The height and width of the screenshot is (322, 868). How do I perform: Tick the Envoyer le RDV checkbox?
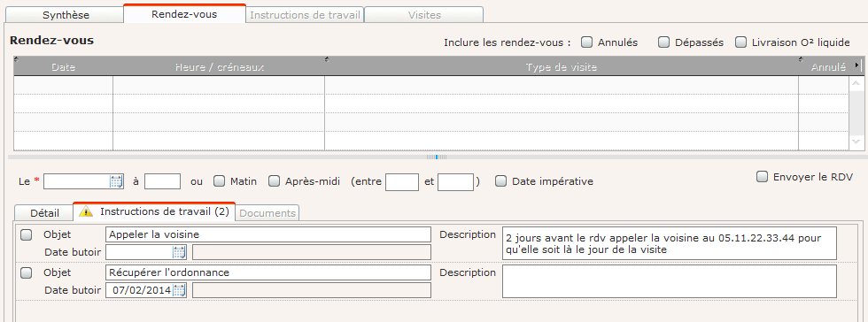tap(763, 177)
